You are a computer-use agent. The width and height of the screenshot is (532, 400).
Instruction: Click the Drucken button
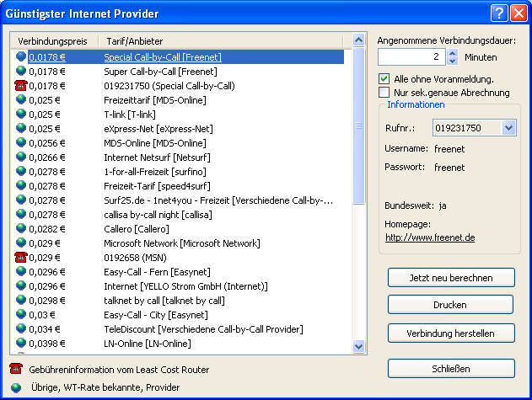(x=450, y=304)
